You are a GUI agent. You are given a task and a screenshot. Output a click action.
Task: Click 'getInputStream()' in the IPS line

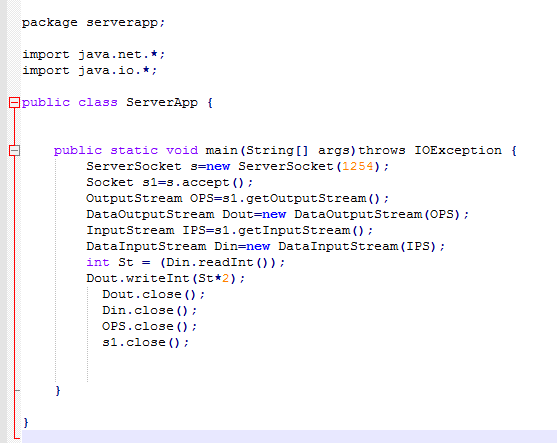[x=301, y=230]
